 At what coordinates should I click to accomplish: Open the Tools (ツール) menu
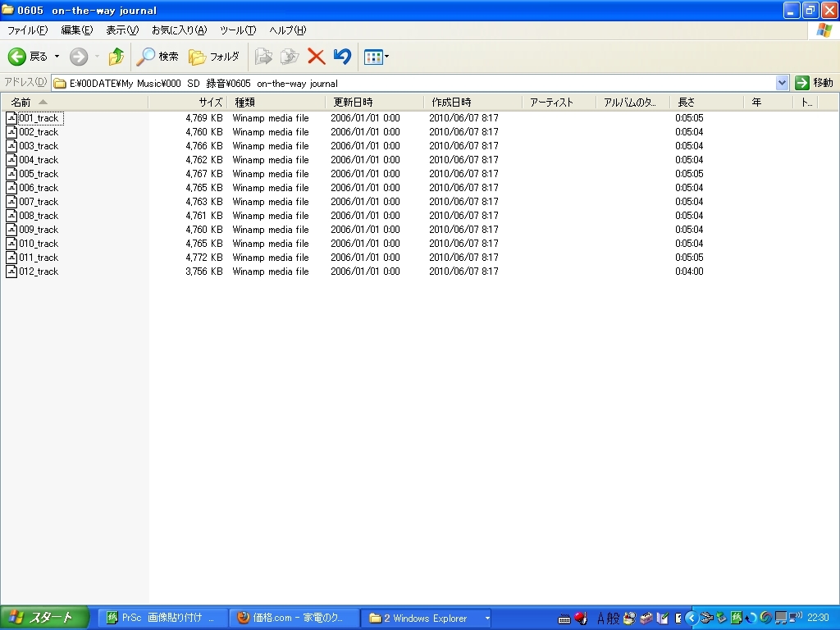[238, 30]
